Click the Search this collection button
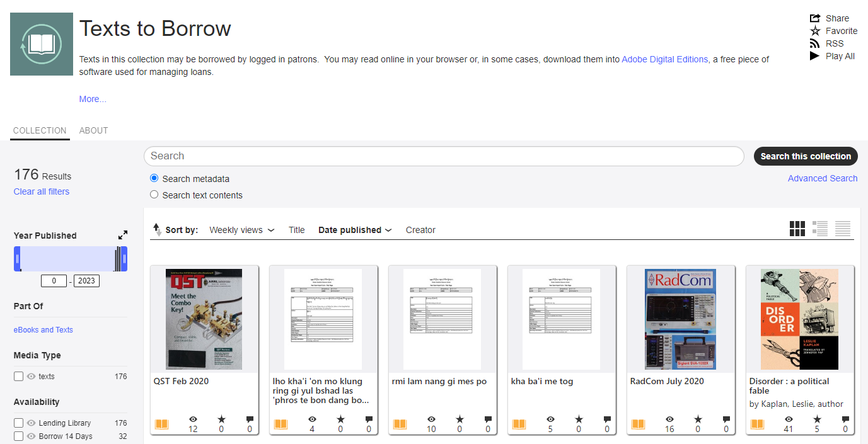The width and height of the screenshot is (868, 444). [805, 156]
